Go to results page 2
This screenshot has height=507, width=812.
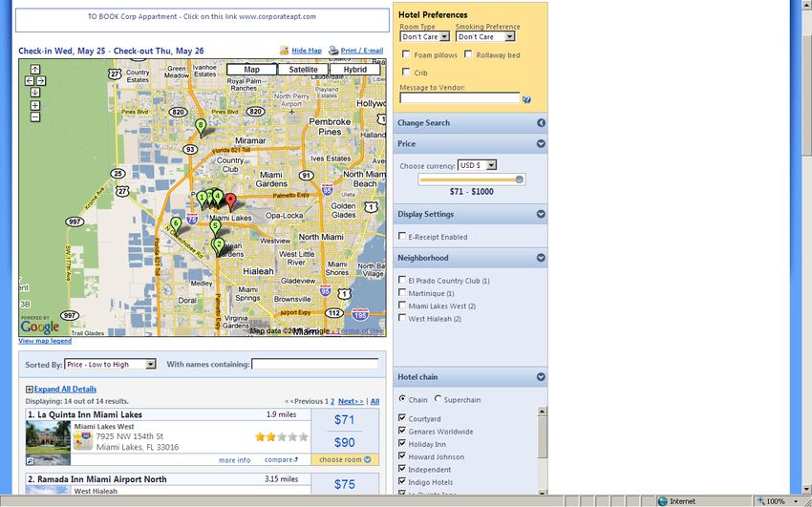tap(332, 401)
